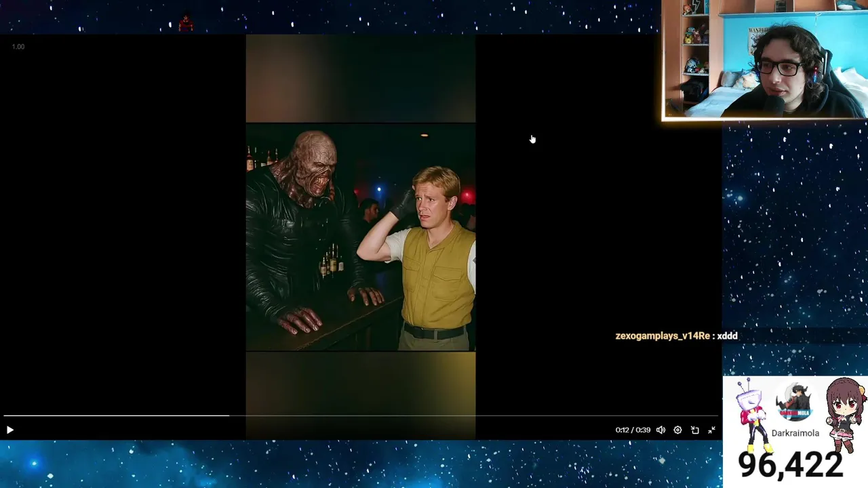Click the 1.00 playback speed label
The width and height of the screenshot is (868, 488).
18,47
